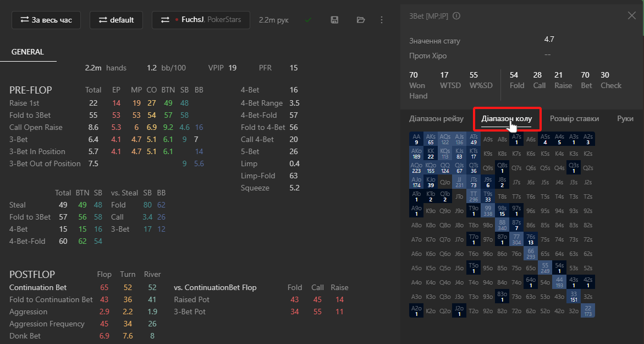644x344 pixels.
Task: Select the "Діапазон колу" tab
Action: [507, 119]
